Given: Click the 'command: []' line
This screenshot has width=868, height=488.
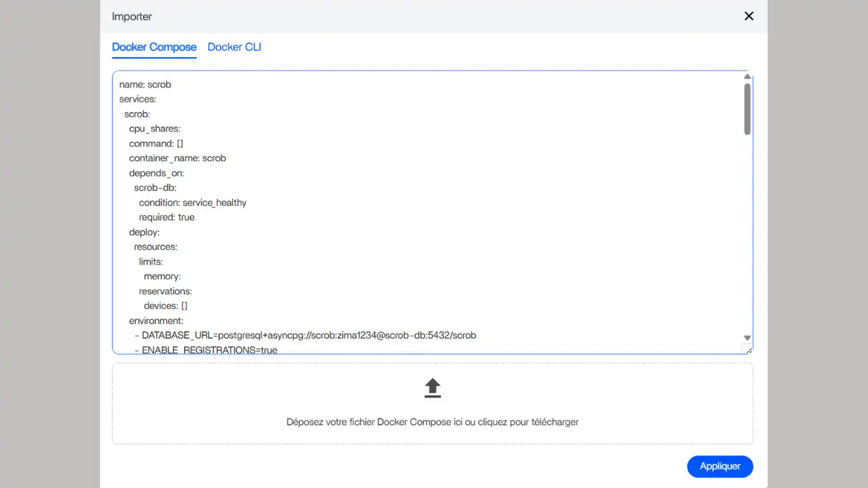Looking at the screenshot, I should [156, 144].
